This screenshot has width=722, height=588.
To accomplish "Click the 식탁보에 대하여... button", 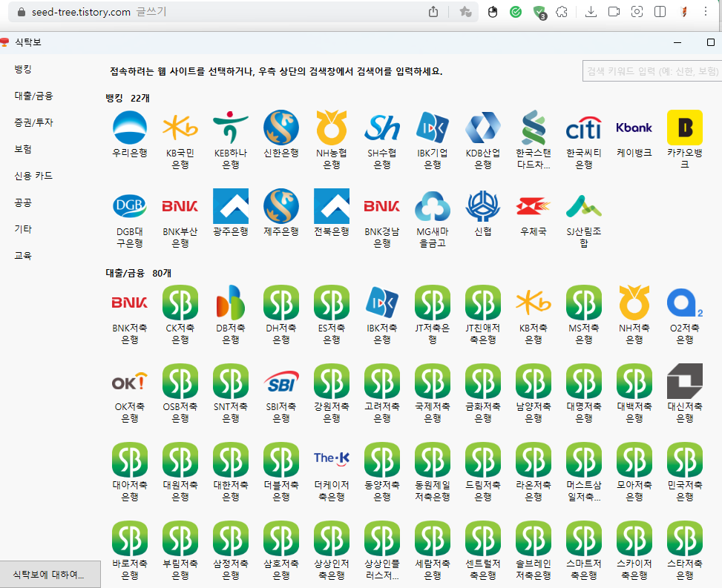I will pyautogui.click(x=50, y=574).
